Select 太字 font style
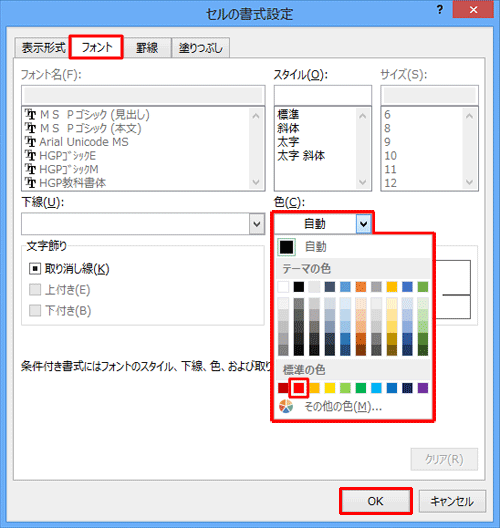This screenshot has height=528, width=500. (288, 142)
